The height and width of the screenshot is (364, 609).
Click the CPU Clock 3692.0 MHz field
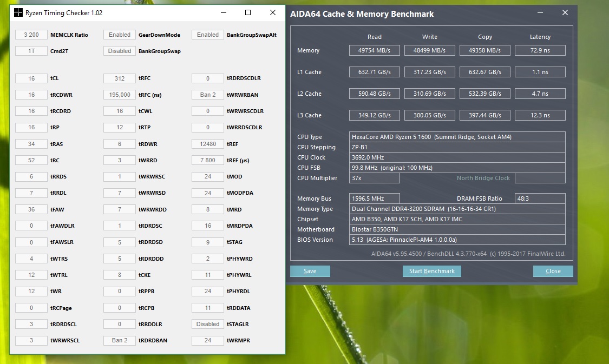point(457,157)
